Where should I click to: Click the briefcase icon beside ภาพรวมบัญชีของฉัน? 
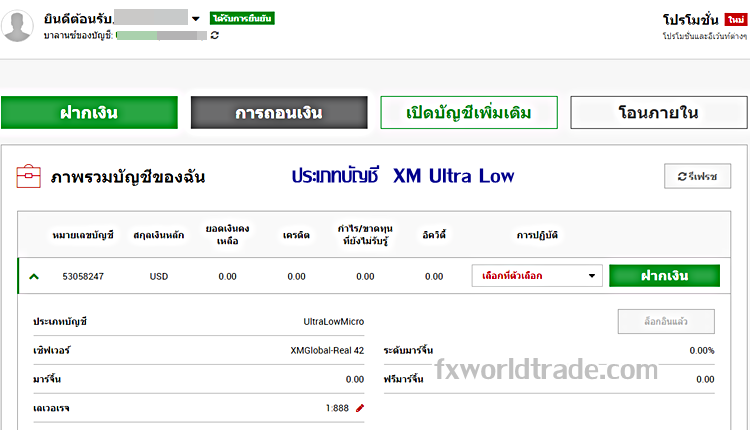28,177
